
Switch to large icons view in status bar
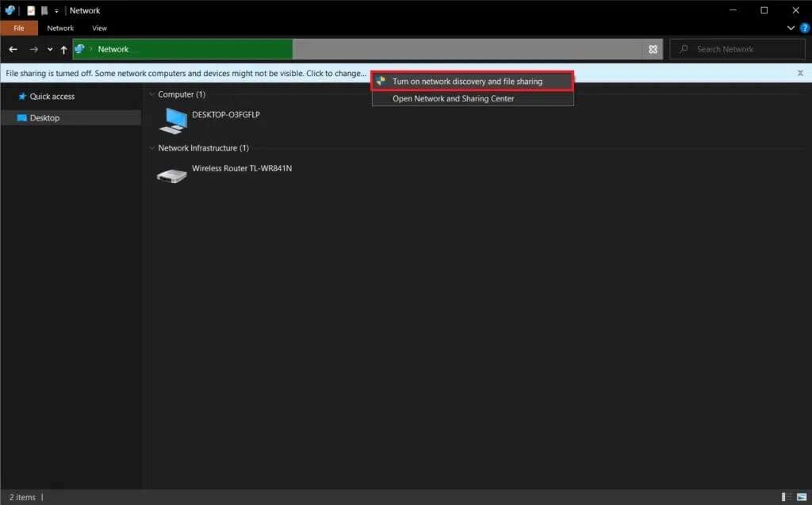(x=802, y=497)
